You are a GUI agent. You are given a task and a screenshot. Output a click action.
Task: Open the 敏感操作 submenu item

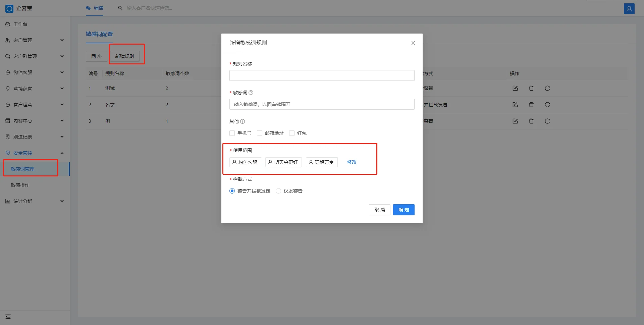click(35, 185)
